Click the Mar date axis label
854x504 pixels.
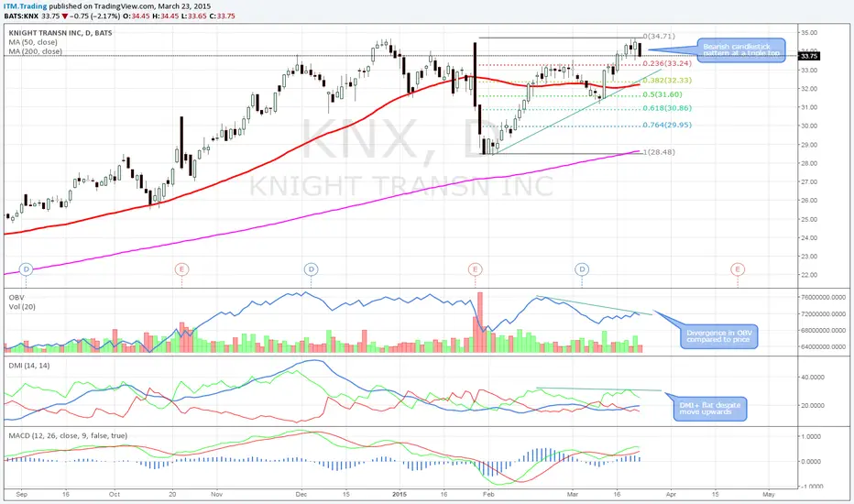point(573,495)
